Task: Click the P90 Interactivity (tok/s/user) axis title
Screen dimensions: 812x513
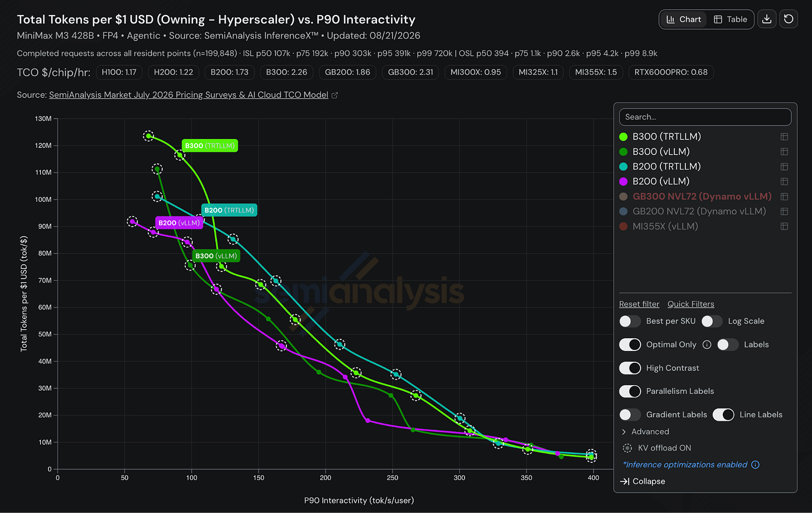Action: pyautogui.click(x=359, y=500)
